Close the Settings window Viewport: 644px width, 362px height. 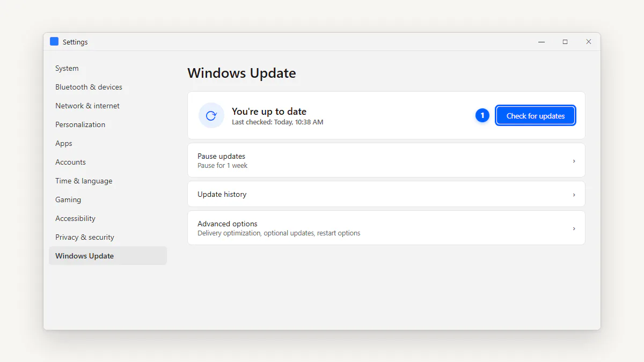pos(589,42)
